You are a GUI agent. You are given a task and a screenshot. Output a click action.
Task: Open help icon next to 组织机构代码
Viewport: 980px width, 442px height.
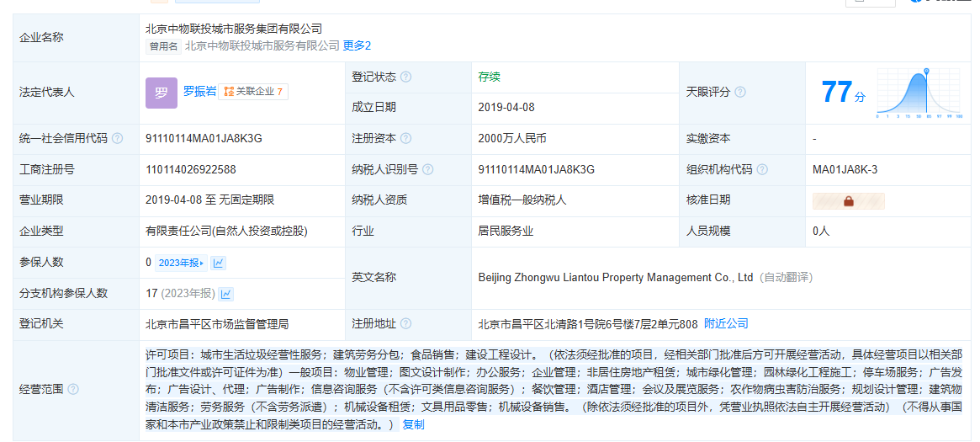tap(762, 169)
